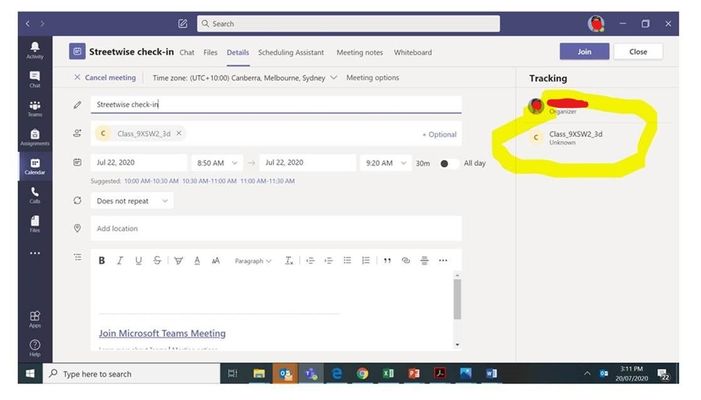Apply strikethrough formatting
701x400 pixels.
click(x=157, y=261)
